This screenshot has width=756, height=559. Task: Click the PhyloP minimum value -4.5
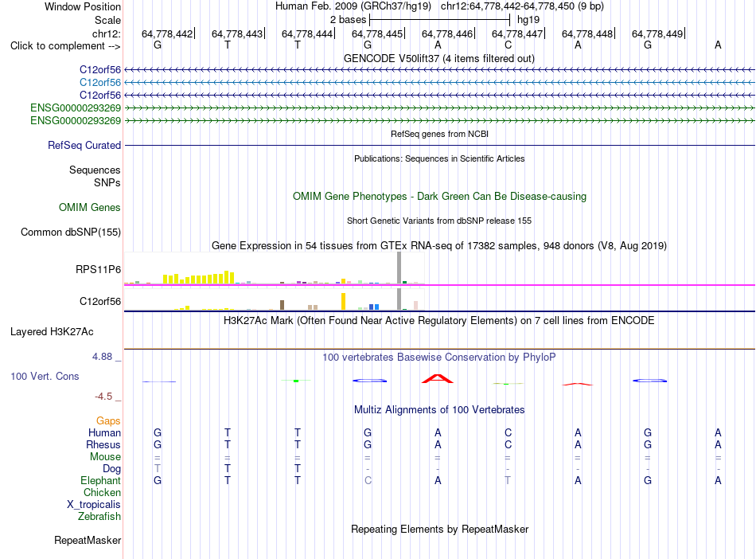click(103, 397)
